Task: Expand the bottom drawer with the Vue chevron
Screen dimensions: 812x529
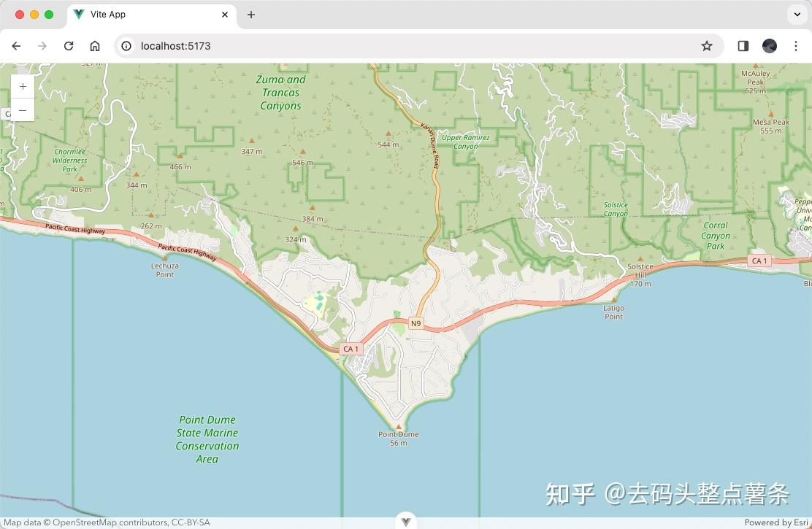Action: 405,520
